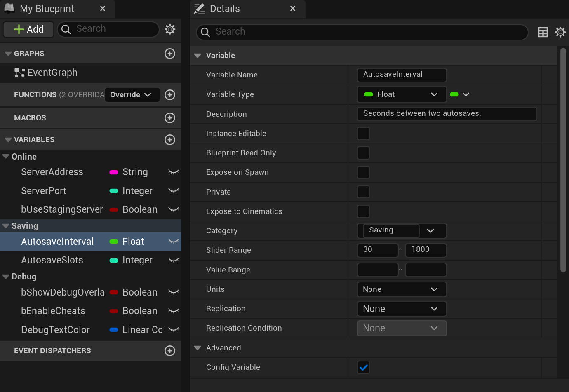Click the Description text field

coord(447,114)
